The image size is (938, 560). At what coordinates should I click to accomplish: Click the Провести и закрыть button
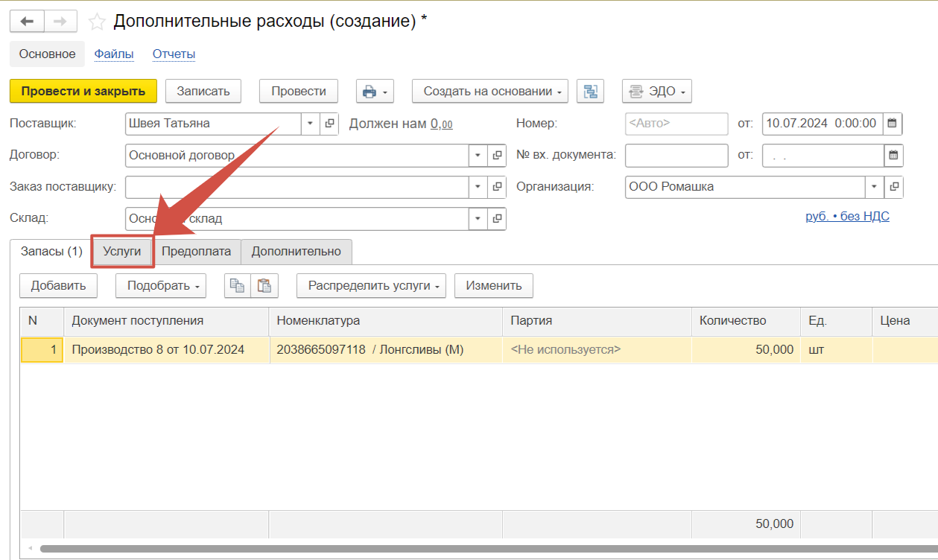83,92
